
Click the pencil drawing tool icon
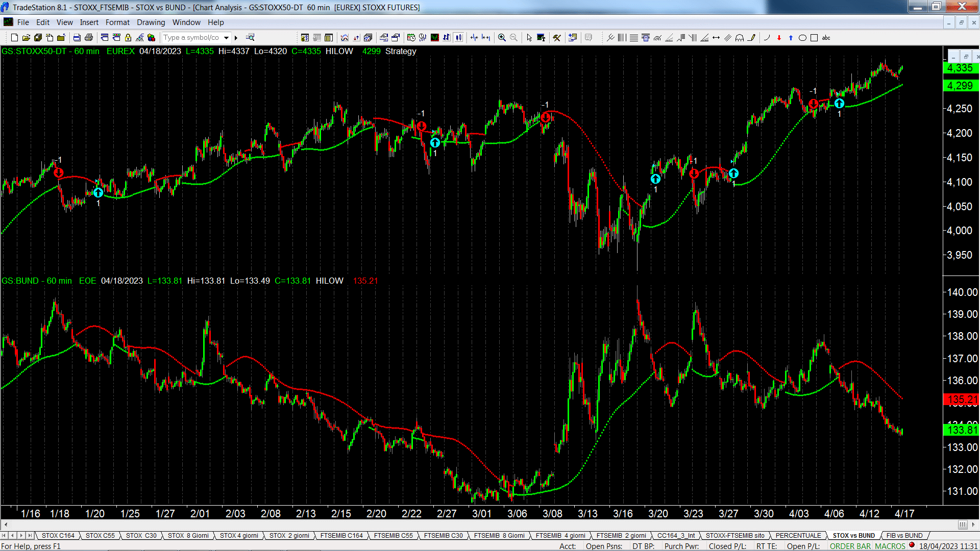click(x=751, y=38)
